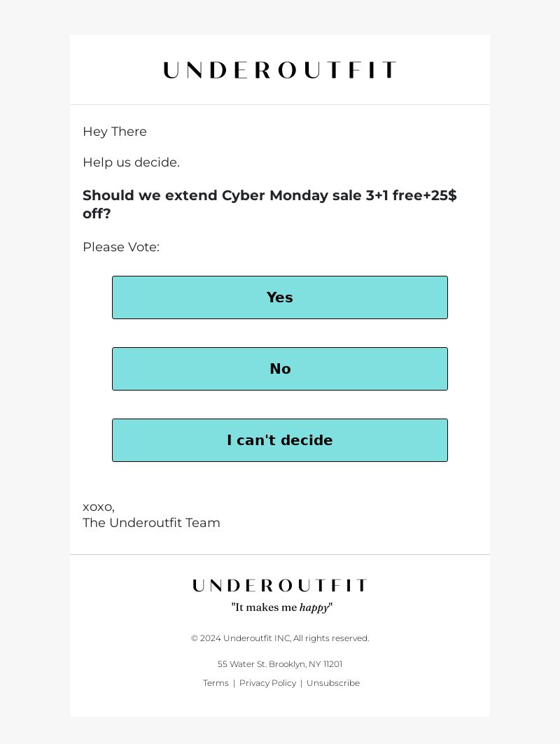Click the Unsubscribe link
The height and width of the screenshot is (744, 560).
point(333,683)
